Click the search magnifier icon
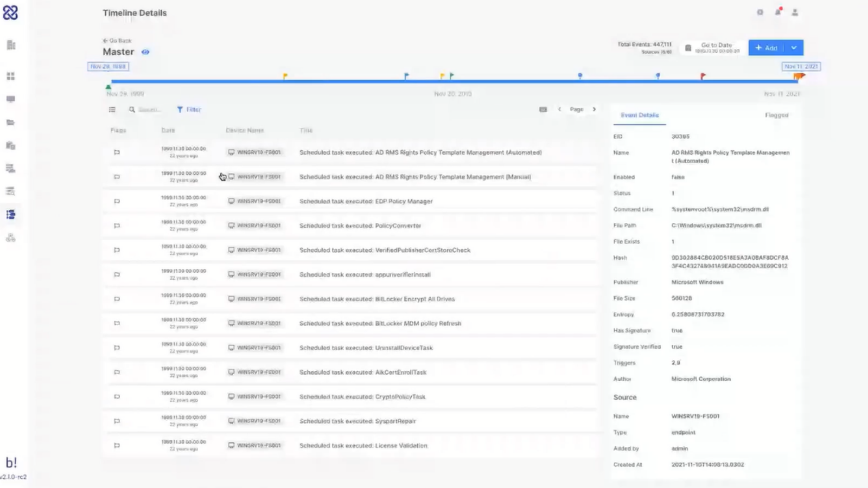The width and height of the screenshot is (868, 488). (132, 110)
